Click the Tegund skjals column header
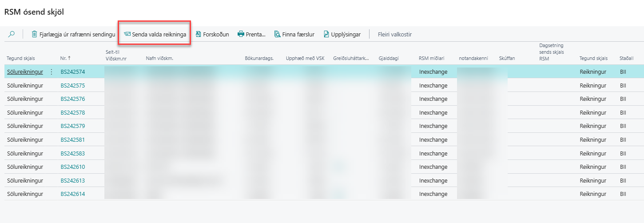 (20, 59)
